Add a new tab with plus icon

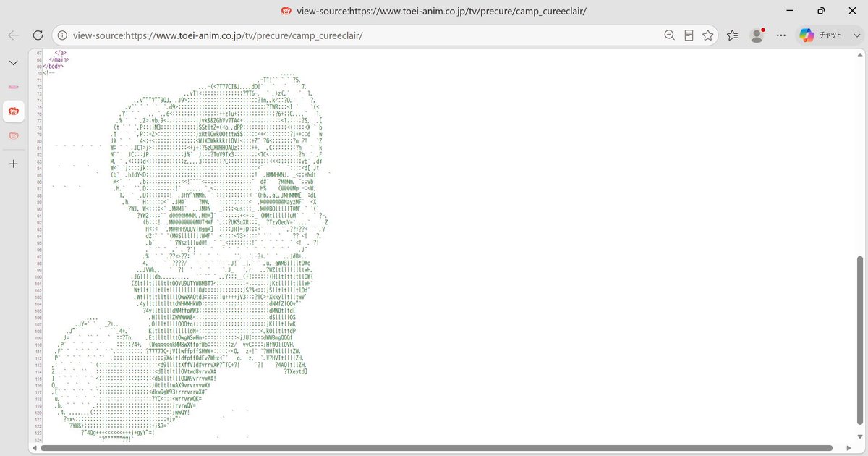pyautogui.click(x=13, y=164)
